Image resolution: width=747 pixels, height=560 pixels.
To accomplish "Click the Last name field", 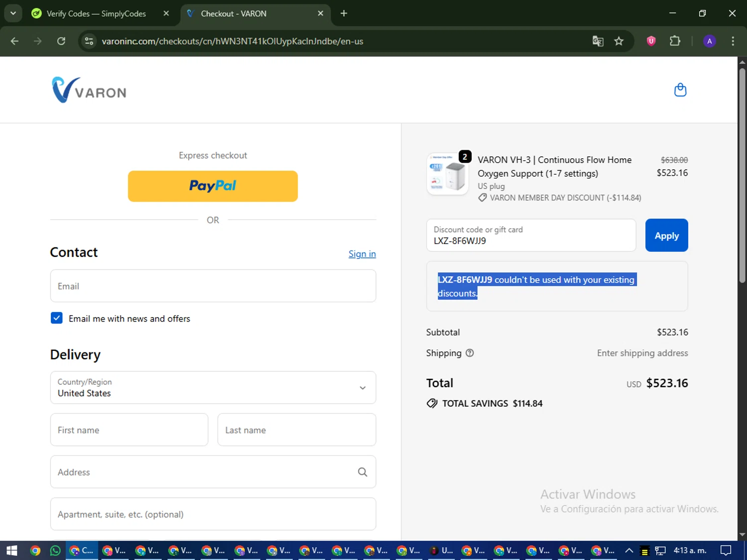I will coord(297,430).
